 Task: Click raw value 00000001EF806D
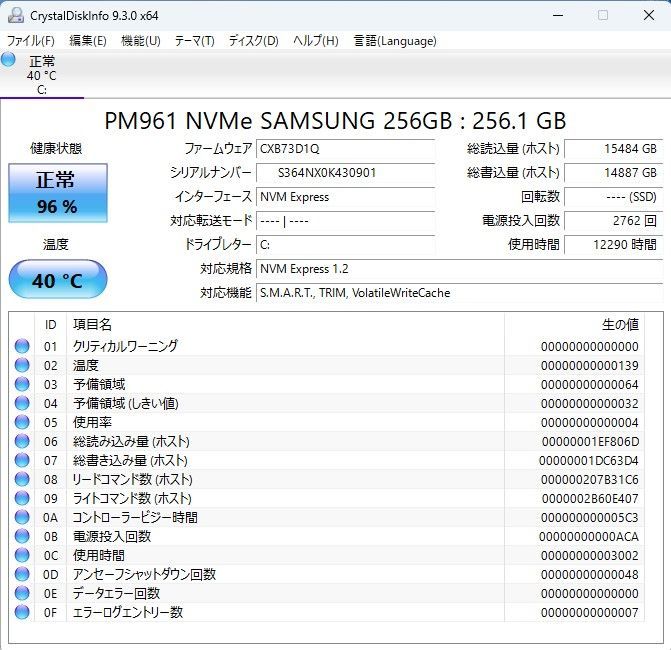[x=591, y=442]
